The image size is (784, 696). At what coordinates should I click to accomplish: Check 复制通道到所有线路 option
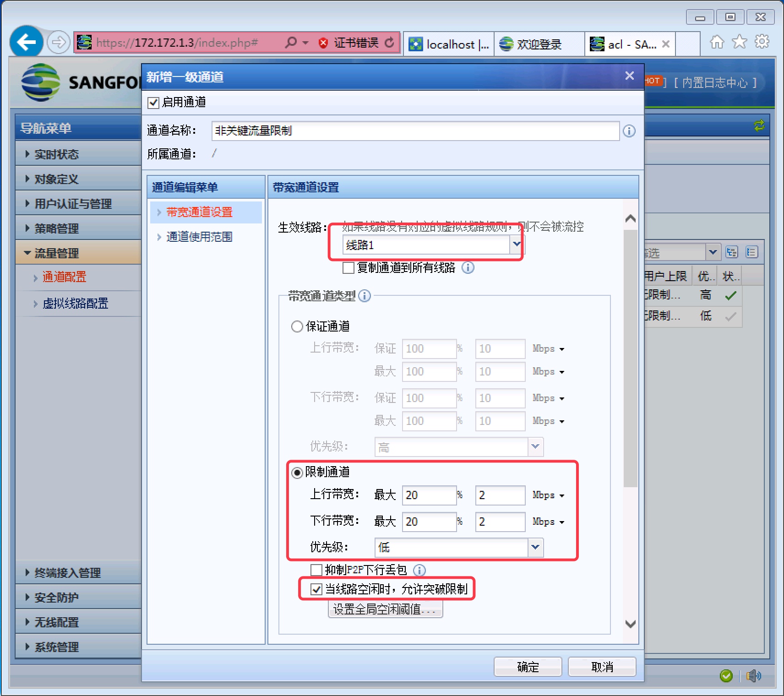tap(348, 268)
